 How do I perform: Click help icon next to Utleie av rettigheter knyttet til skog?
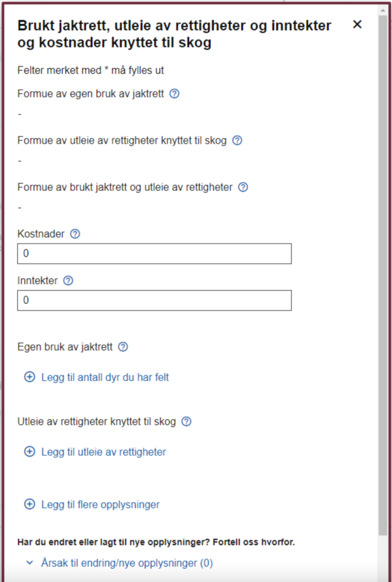click(186, 422)
